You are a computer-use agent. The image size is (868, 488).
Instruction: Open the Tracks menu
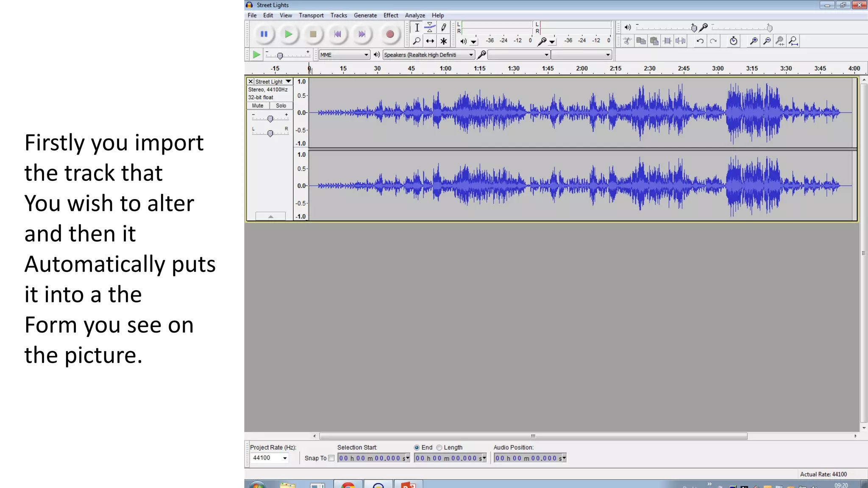339,15
